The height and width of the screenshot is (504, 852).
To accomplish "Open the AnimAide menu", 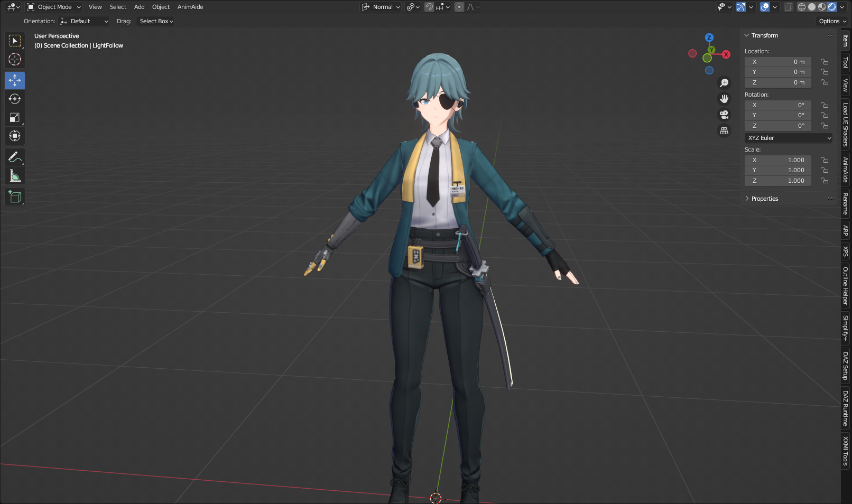I will click(x=190, y=7).
